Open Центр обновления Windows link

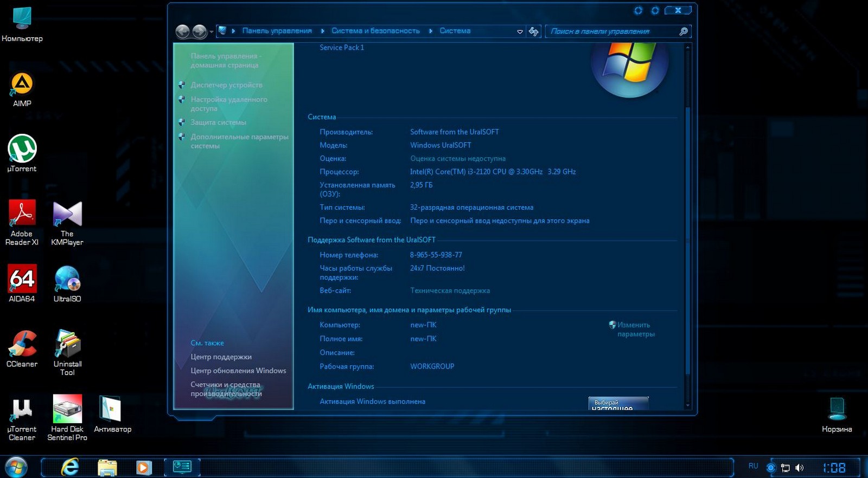click(x=238, y=371)
